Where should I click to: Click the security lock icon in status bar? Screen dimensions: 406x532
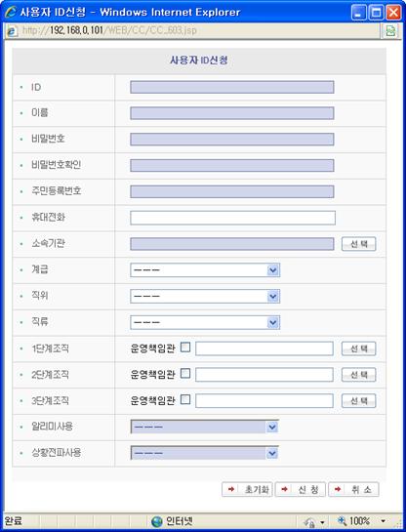coord(309,522)
